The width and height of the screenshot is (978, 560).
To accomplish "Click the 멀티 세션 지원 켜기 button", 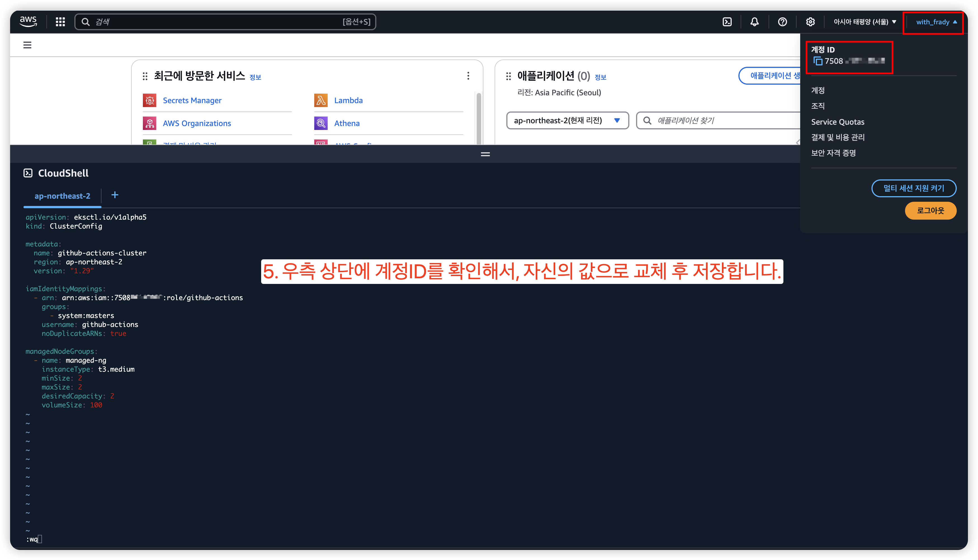I will click(x=913, y=188).
